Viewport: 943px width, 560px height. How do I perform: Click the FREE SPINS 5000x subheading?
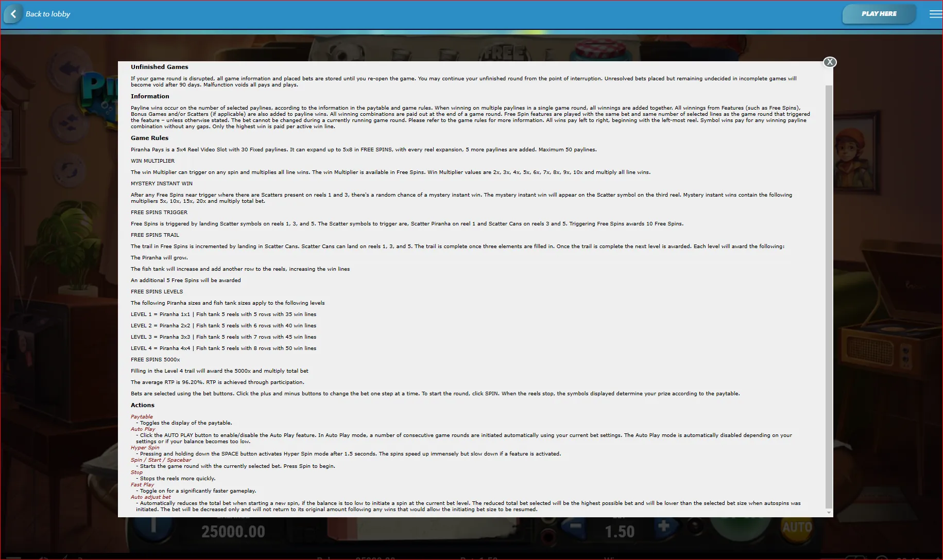pos(156,360)
